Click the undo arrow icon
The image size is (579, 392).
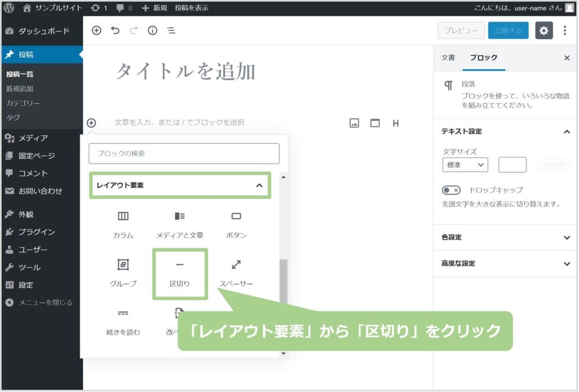(115, 31)
